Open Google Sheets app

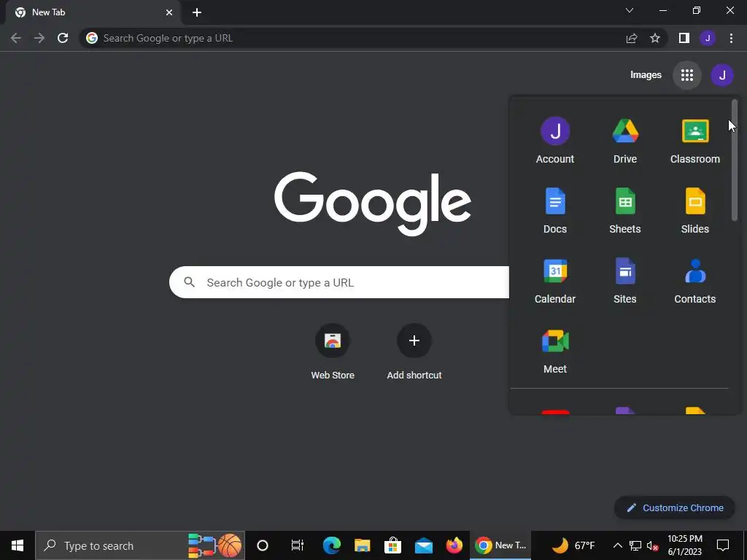click(625, 211)
